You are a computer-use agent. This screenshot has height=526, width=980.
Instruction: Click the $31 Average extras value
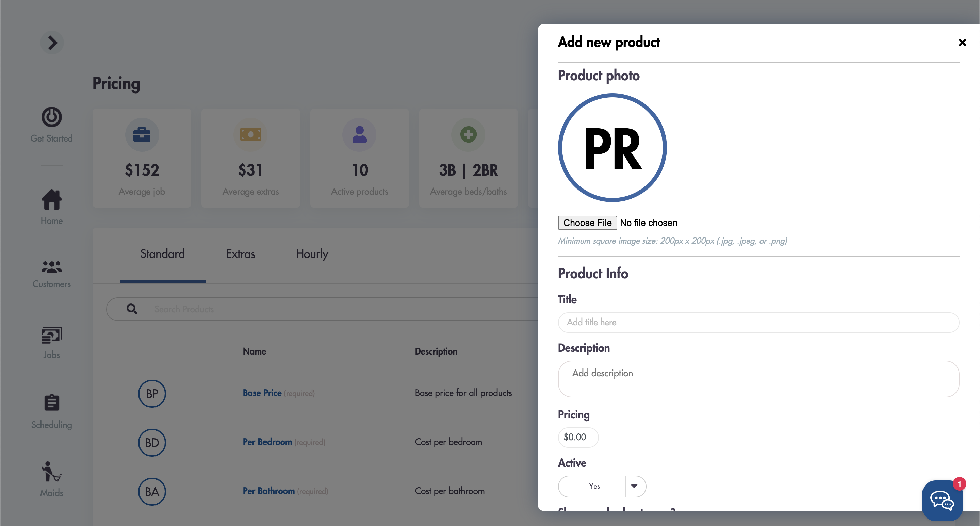pyautogui.click(x=251, y=170)
